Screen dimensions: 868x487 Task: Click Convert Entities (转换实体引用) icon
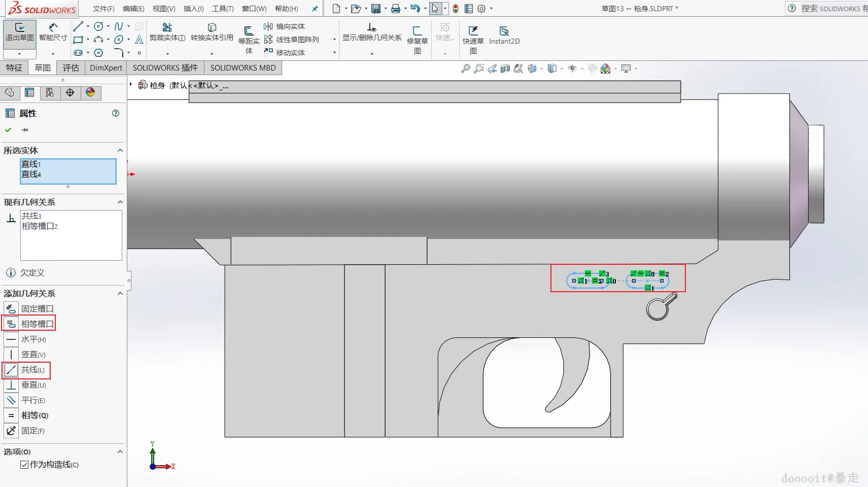(212, 28)
